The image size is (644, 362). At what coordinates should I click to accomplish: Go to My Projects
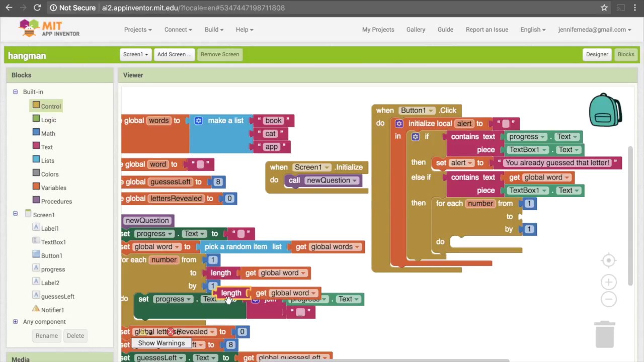pos(378,30)
